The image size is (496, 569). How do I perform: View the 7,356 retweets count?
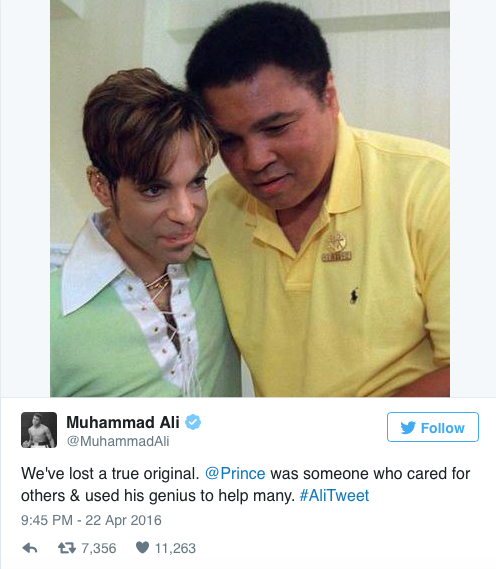[x=99, y=548]
